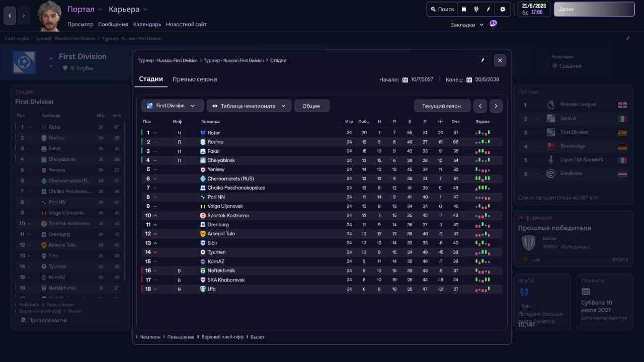
Task: Click the pencil edit icon beside the globe
Action: (488, 9)
